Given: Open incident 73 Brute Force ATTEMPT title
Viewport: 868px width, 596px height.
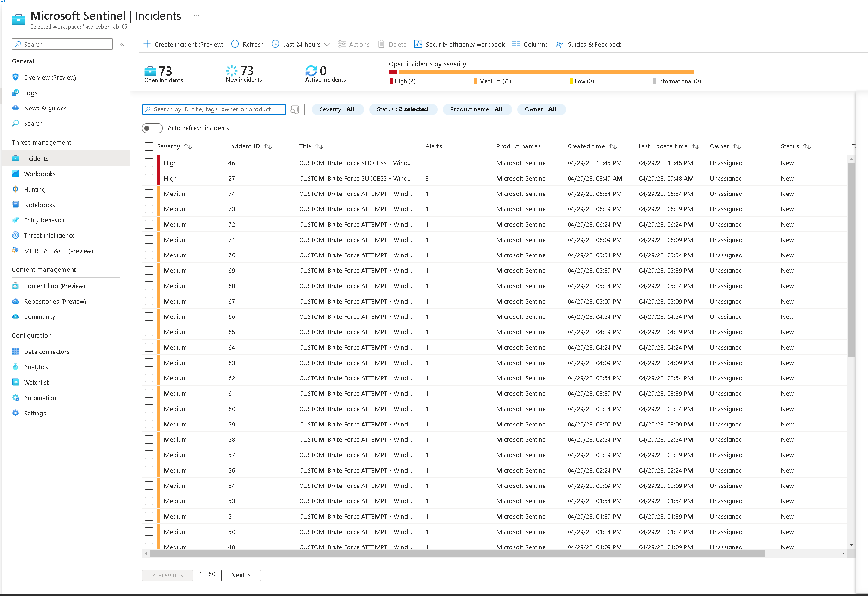Looking at the screenshot, I should click(x=356, y=209).
